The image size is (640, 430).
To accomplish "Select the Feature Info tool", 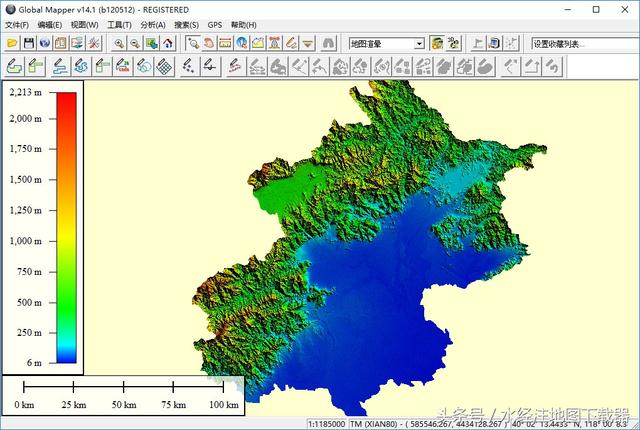I will (242, 43).
